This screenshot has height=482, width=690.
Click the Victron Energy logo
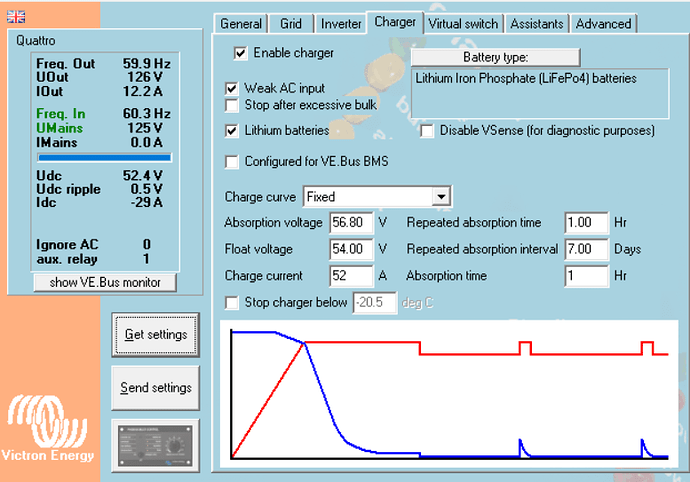[48, 429]
